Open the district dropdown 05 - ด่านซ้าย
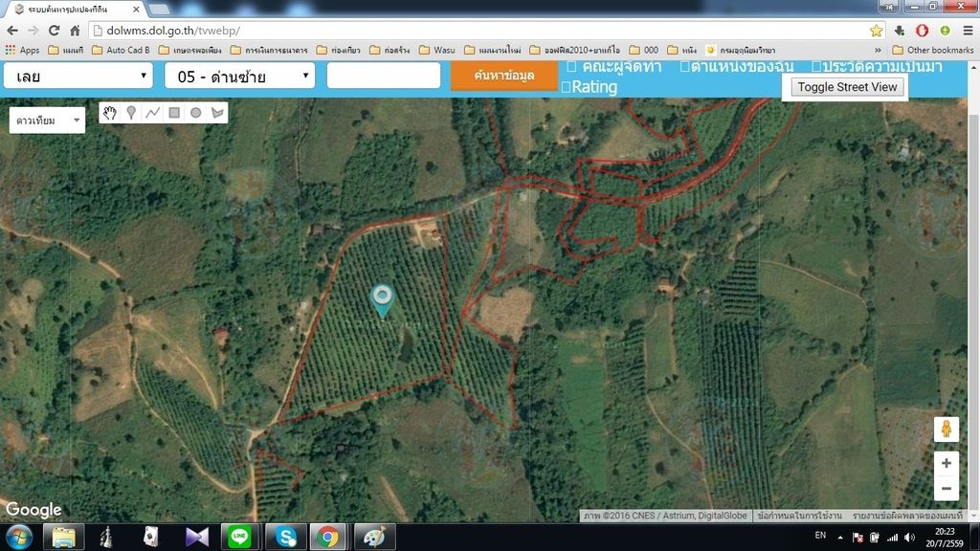 coord(240,77)
